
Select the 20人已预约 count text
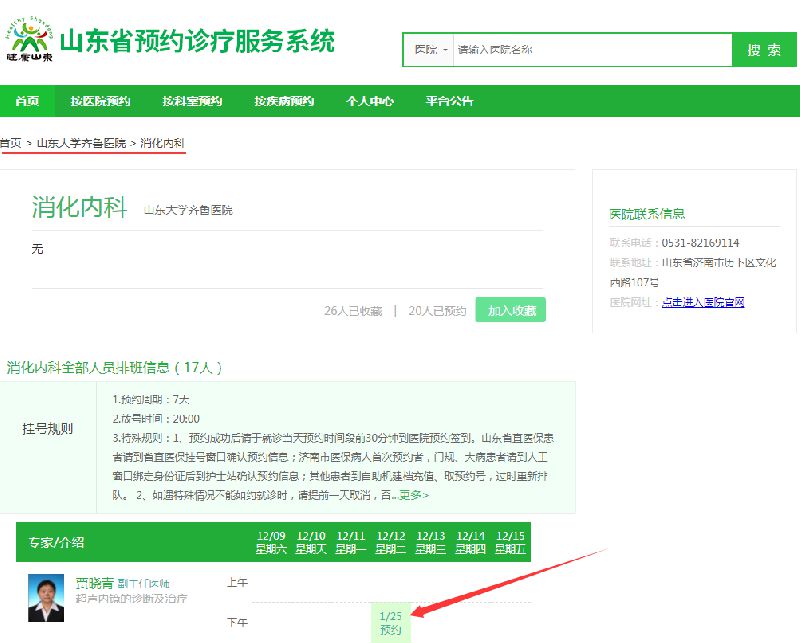click(x=437, y=311)
